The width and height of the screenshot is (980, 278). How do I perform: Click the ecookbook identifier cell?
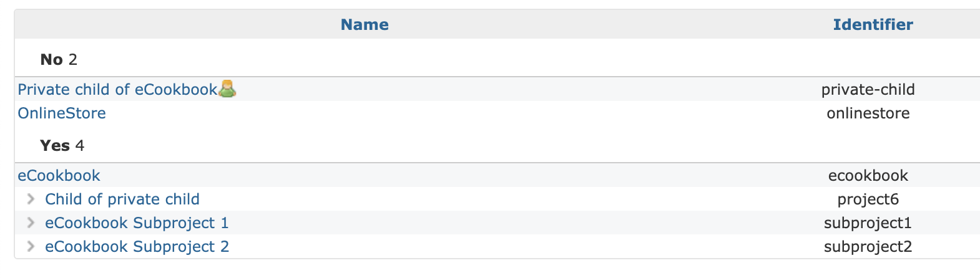[x=868, y=175]
